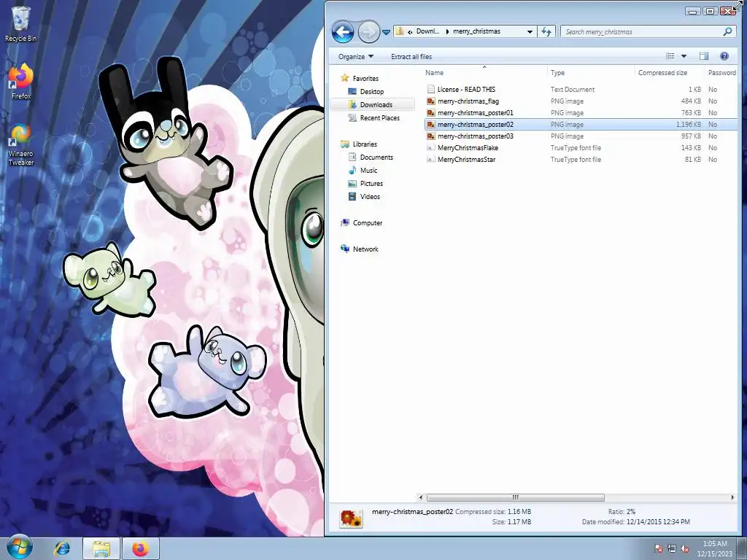The image size is (747, 560).
Task: Open Desktop under Favorites
Action: click(371, 91)
